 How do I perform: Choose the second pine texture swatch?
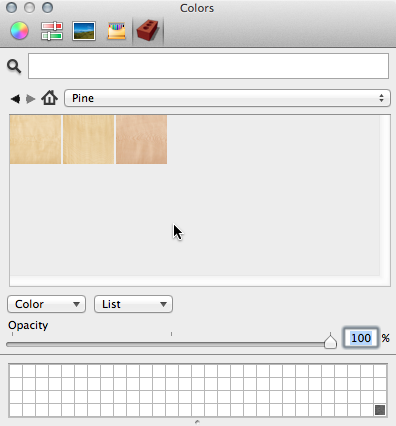[x=88, y=139]
